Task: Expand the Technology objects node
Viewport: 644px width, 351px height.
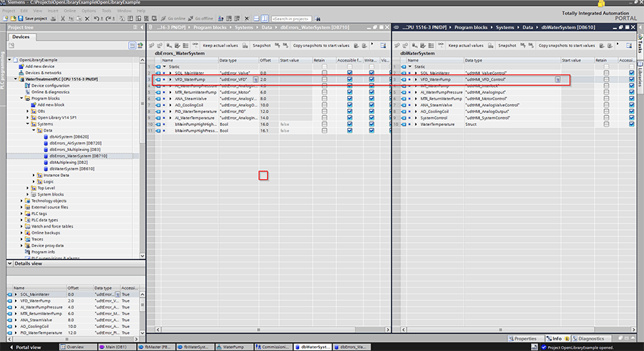Action: (x=21, y=201)
